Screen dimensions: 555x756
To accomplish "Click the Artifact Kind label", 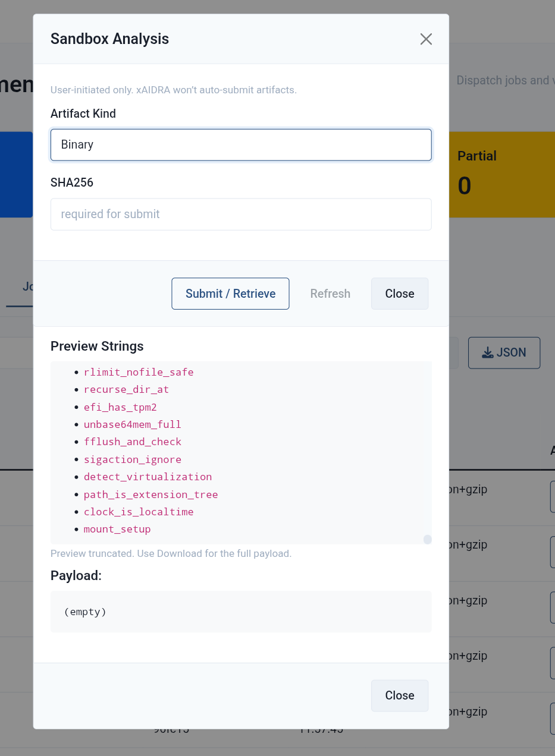I will (83, 114).
